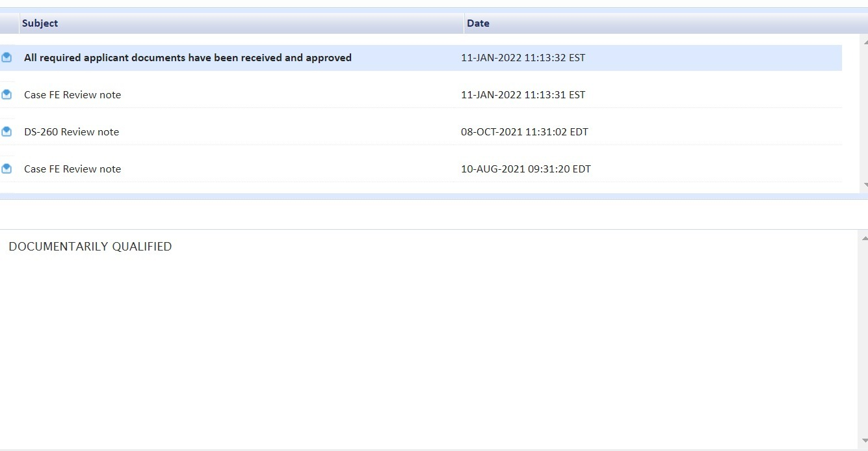
Task: Select date 08-OCT-2021 11:31:02 EDT
Action: point(525,132)
